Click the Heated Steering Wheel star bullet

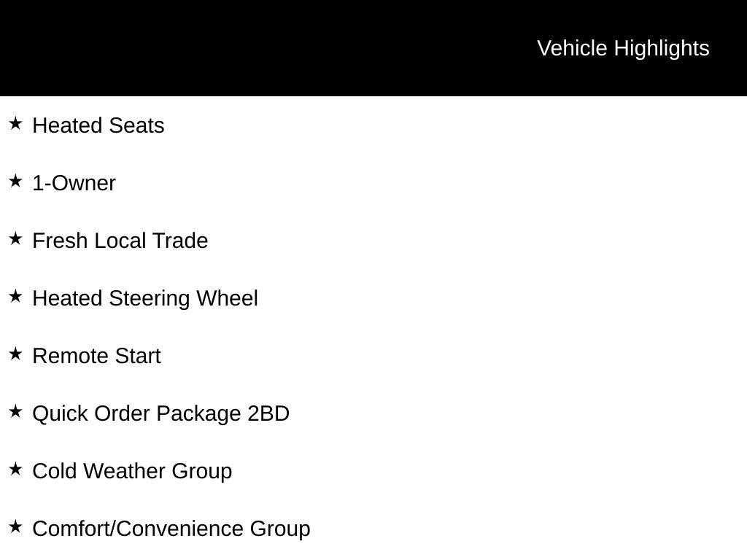click(15, 297)
